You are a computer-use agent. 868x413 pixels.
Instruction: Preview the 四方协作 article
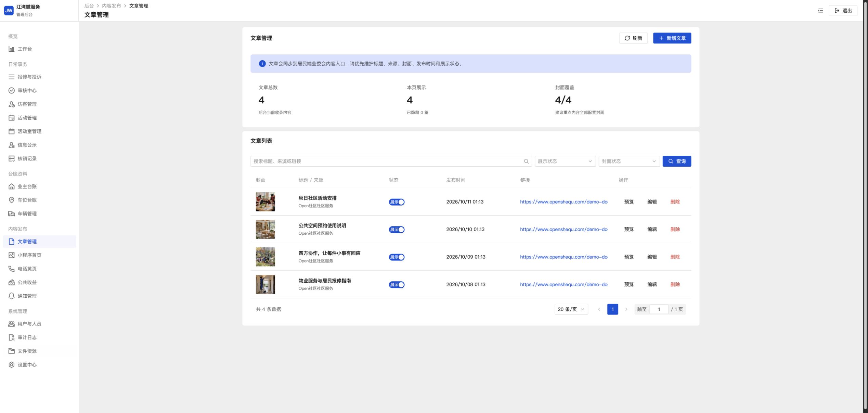pyautogui.click(x=629, y=257)
